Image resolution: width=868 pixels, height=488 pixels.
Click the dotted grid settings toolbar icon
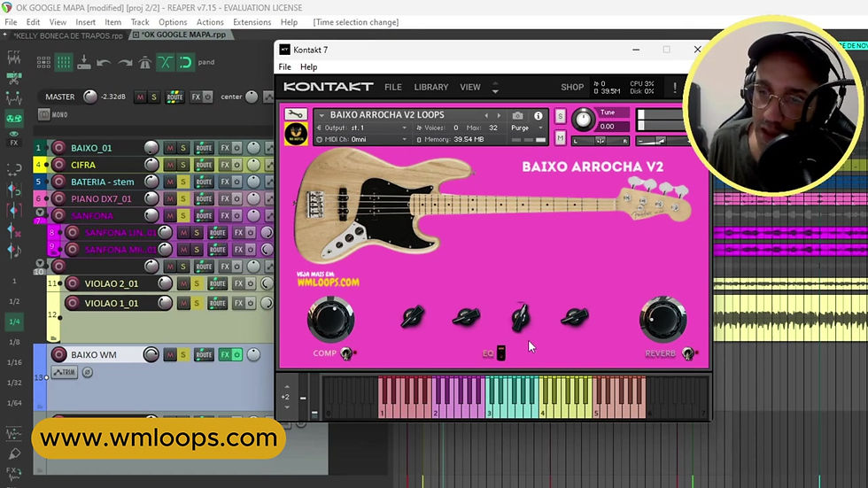pyautogui.click(x=43, y=63)
